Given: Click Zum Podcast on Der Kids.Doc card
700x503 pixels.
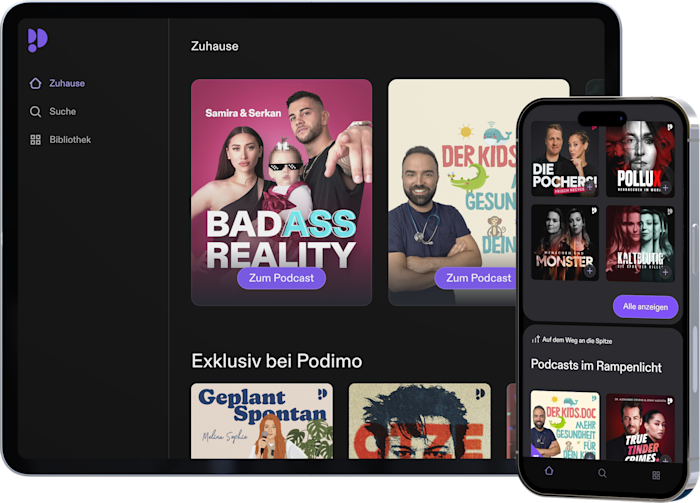Looking at the screenshot, I should click(x=475, y=278).
